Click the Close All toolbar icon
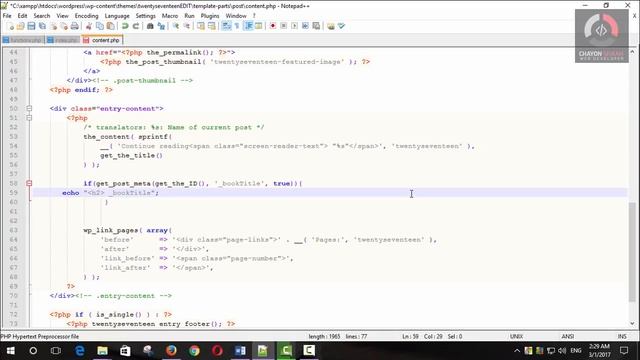 64,26
